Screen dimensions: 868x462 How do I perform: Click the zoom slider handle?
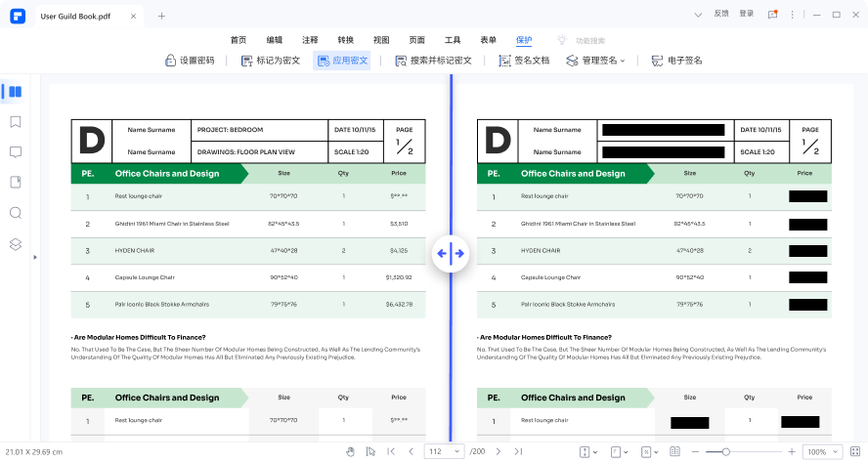pos(725,451)
